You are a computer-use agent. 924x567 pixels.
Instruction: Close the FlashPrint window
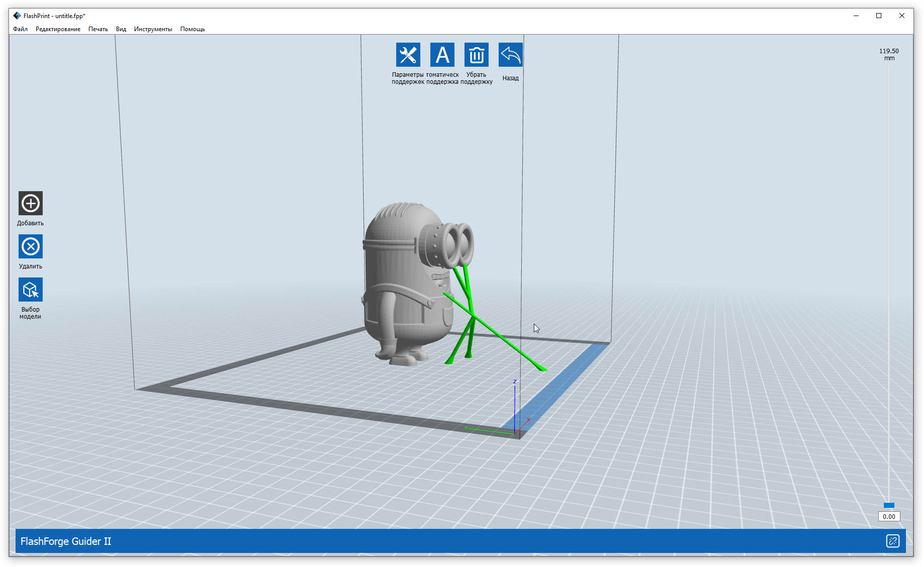click(902, 16)
